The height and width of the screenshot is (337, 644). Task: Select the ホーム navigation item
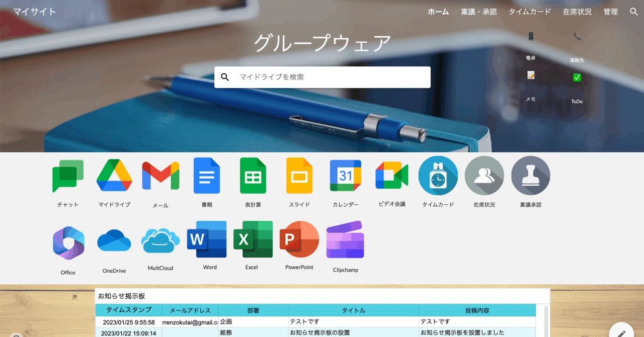tap(438, 12)
